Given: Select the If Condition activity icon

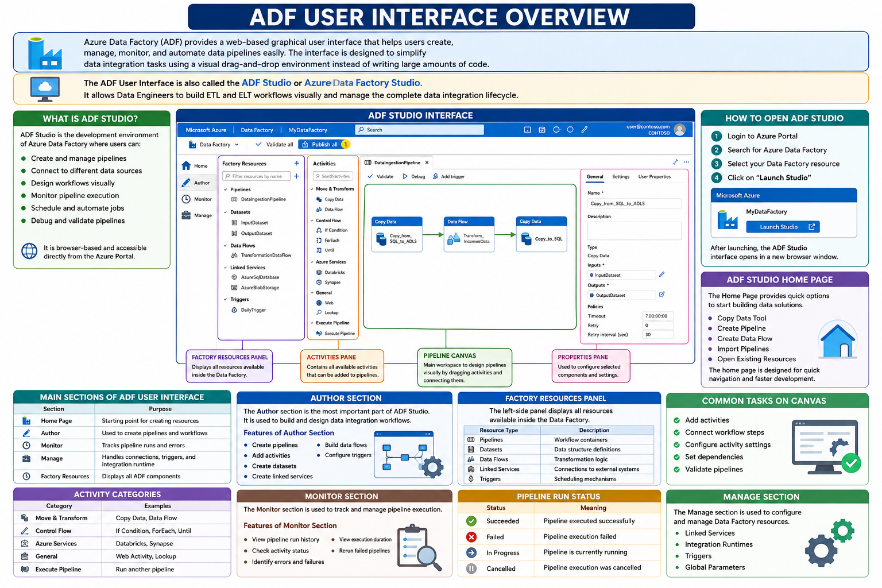Looking at the screenshot, I should [319, 230].
